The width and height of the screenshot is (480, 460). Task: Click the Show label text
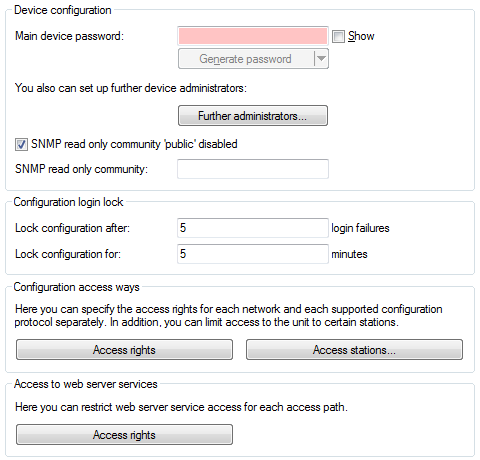tap(361, 36)
